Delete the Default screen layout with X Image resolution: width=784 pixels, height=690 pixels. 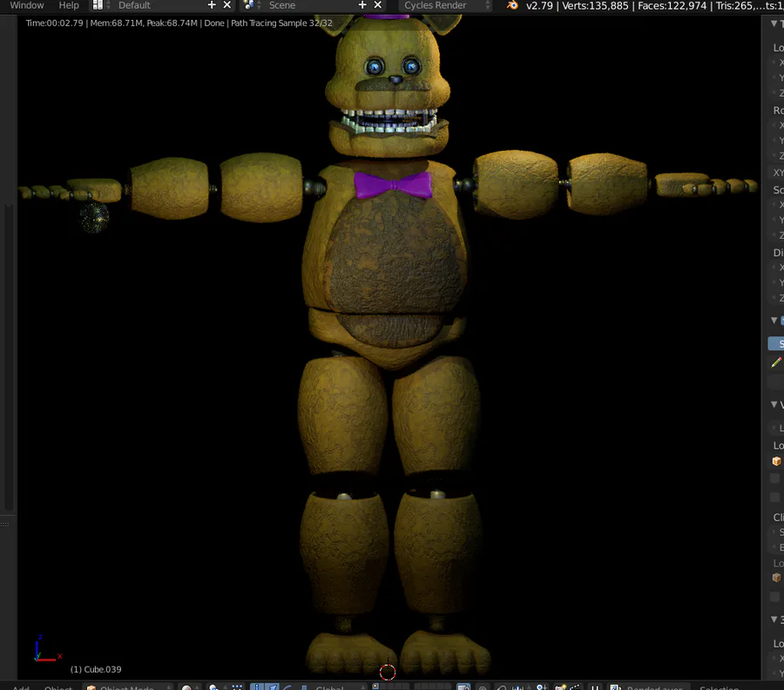pos(227,5)
